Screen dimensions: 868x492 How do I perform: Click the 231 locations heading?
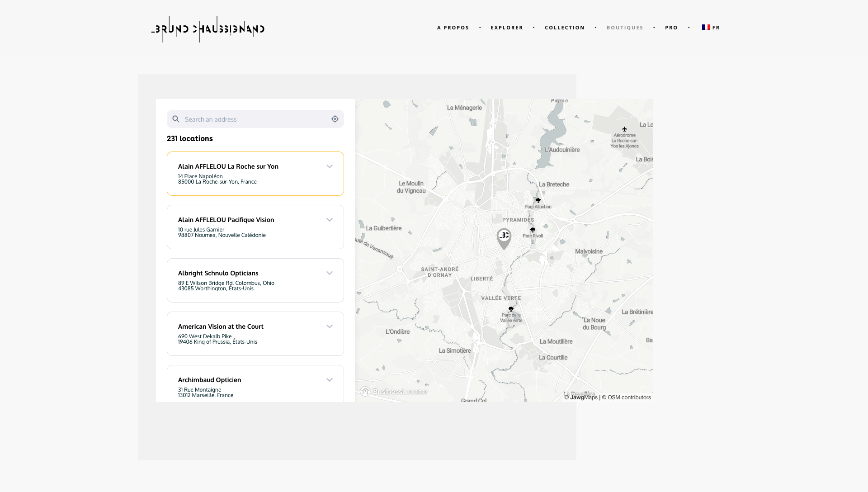click(x=190, y=138)
